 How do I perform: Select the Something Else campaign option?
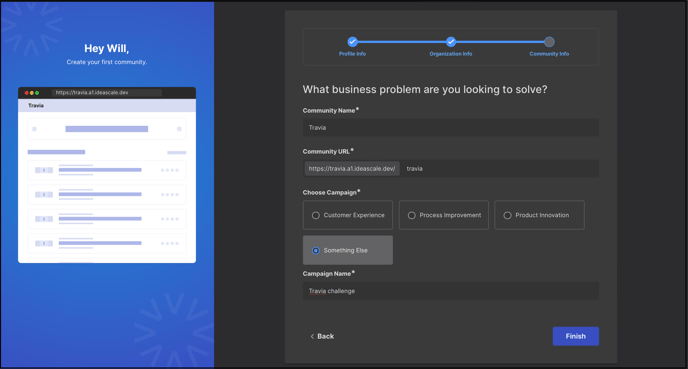pyautogui.click(x=348, y=250)
